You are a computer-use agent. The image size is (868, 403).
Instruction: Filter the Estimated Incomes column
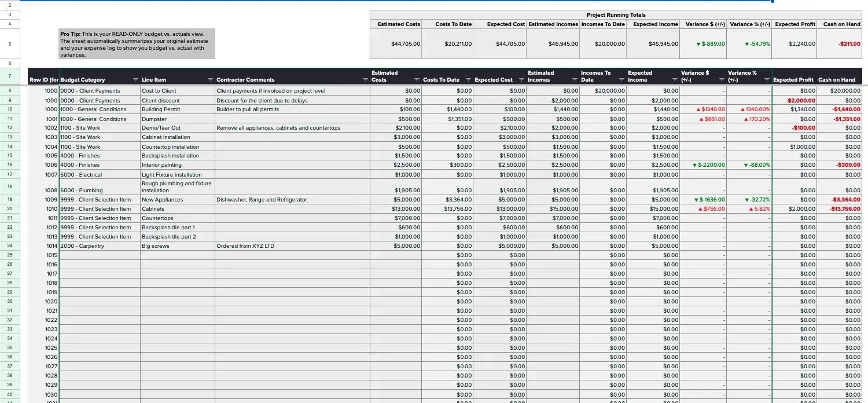[x=575, y=80]
